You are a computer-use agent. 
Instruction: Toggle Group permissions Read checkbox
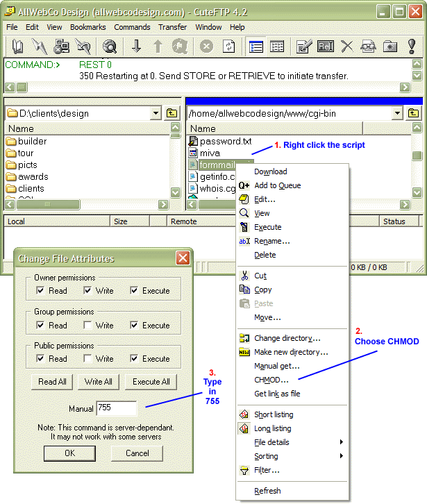[40, 326]
